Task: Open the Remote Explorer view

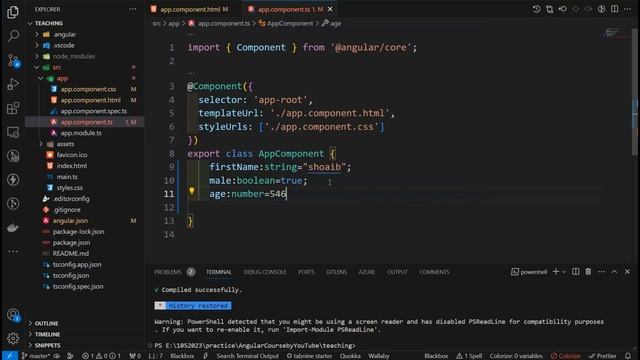Action: pyautogui.click(x=13, y=132)
